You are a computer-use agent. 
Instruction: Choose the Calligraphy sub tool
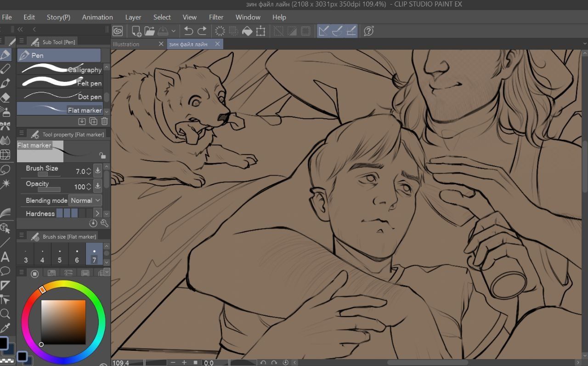tap(59, 69)
